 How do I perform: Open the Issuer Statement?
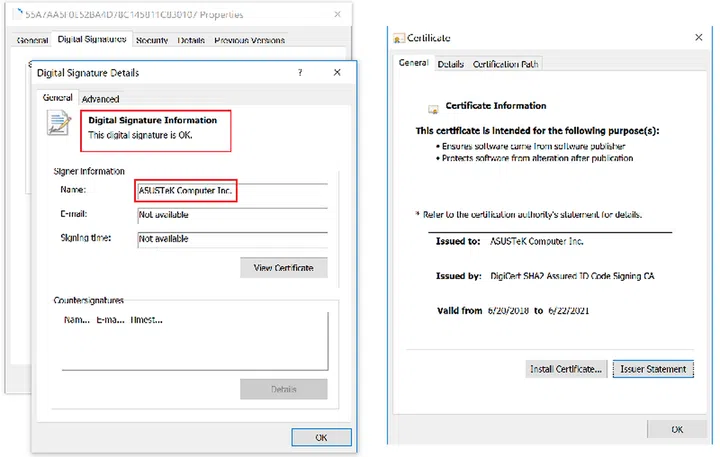(x=653, y=369)
